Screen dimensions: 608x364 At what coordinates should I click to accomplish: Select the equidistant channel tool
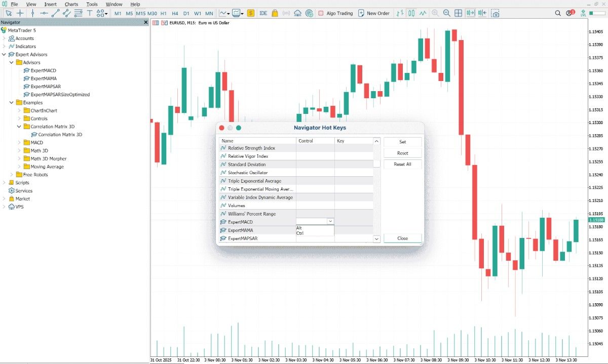(x=67, y=13)
